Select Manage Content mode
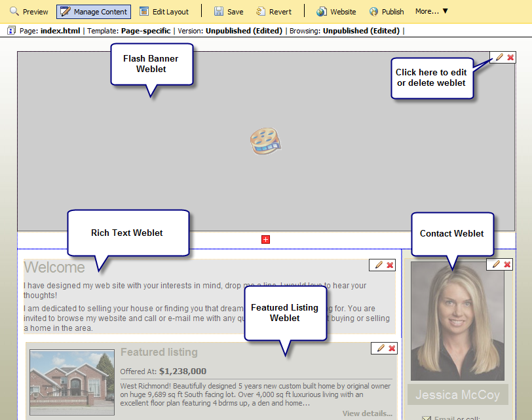 pyautogui.click(x=94, y=12)
